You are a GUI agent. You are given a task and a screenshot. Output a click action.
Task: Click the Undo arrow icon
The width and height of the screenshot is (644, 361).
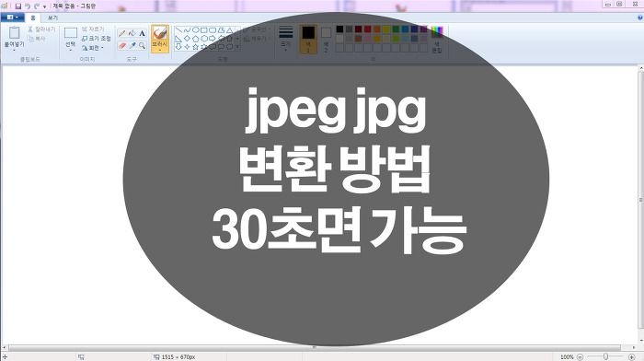click(x=27, y=6)
